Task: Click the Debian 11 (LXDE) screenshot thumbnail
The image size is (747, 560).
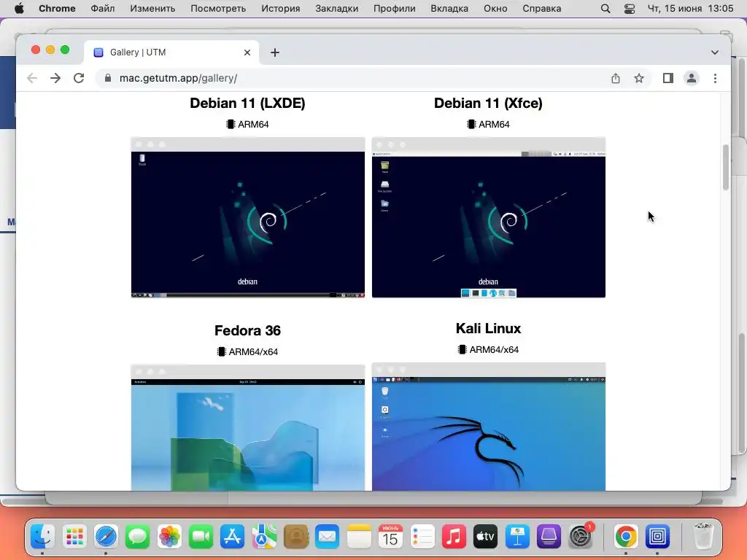Action: [x=248, y=217]
